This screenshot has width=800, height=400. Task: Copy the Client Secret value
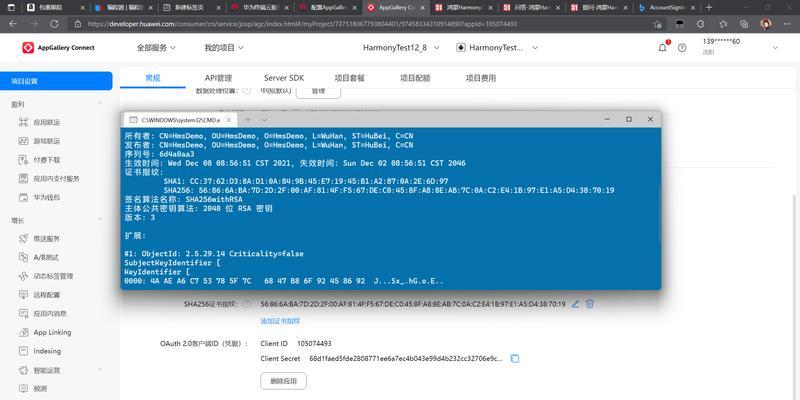(x=515, y=359)
